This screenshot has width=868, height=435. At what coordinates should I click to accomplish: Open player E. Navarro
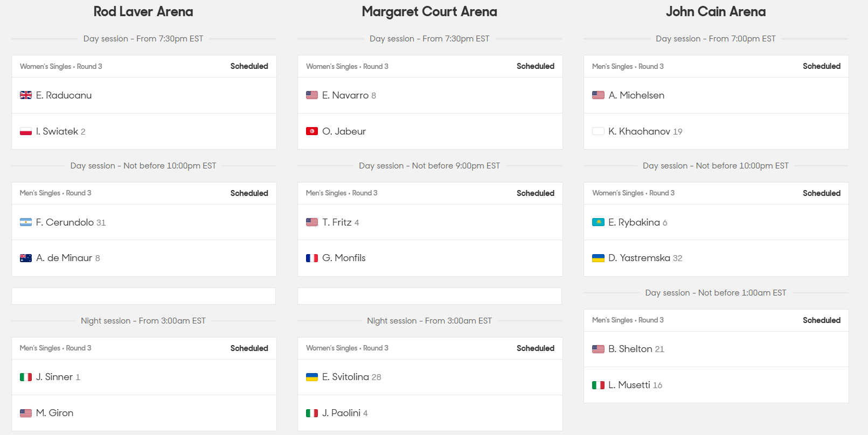(345, 95)
